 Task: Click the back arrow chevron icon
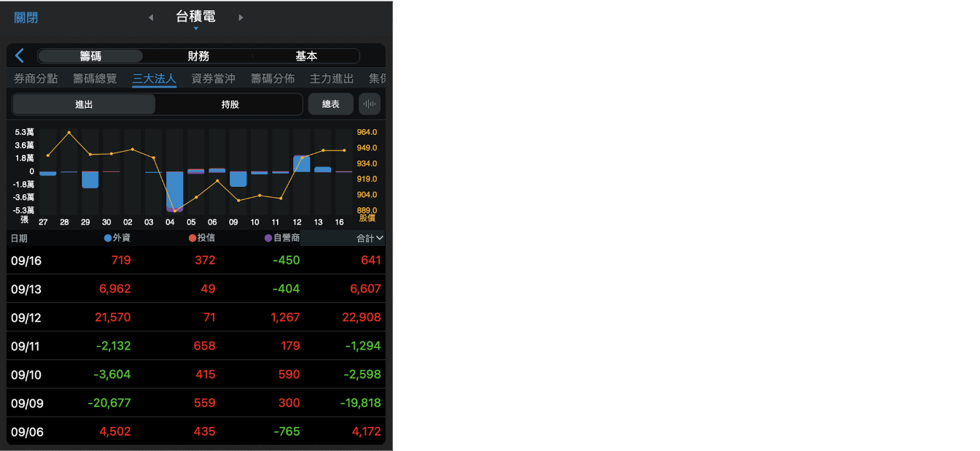tap(20, 56)
